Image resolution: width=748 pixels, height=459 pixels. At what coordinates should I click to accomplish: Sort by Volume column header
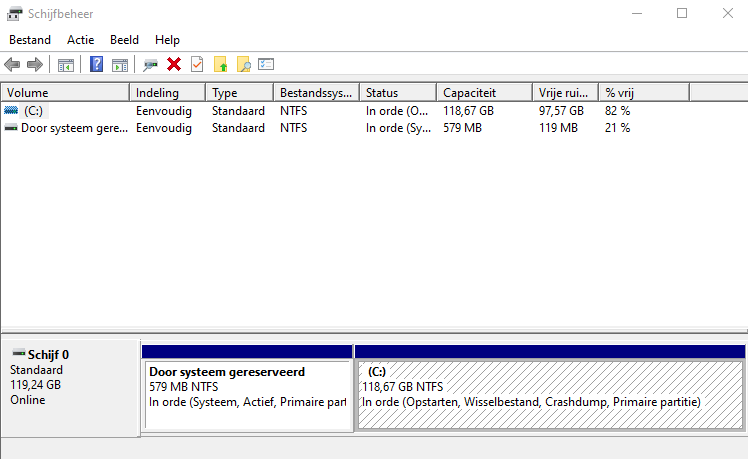65,93
